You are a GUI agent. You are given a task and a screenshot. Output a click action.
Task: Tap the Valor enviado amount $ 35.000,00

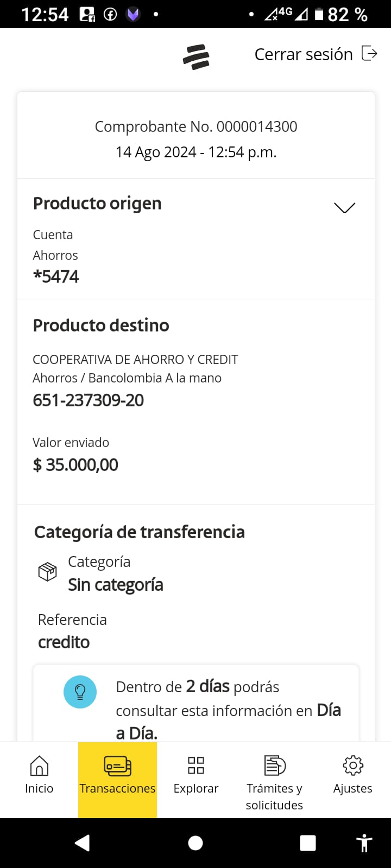(75, 465)
